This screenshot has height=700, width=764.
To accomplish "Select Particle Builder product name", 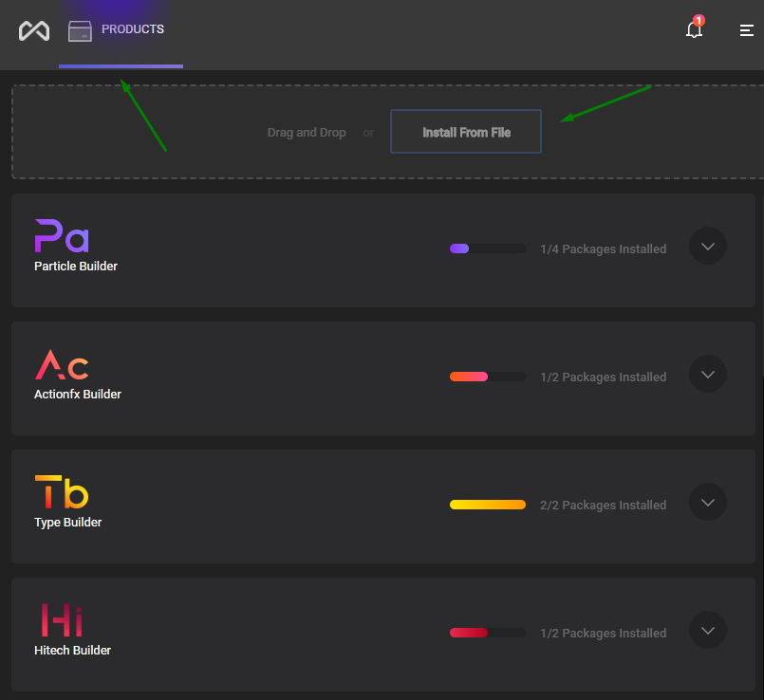I will (76, 266).
